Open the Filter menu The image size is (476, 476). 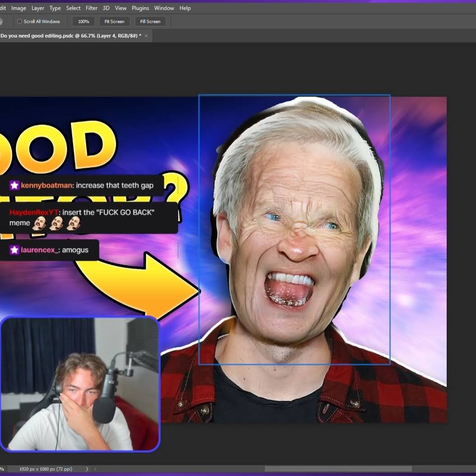pyautogui.click(x=92, y=8)
